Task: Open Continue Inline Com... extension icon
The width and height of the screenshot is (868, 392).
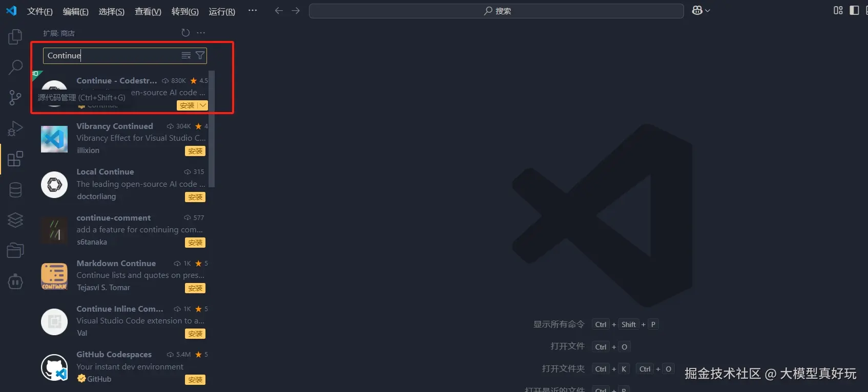Action: [54, 322]
